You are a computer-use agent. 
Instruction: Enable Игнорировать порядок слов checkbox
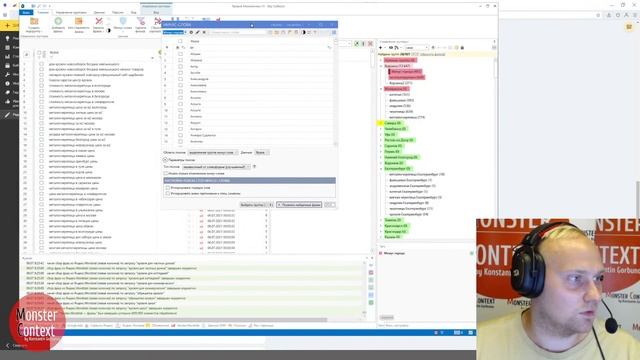[x=168, y=188]
